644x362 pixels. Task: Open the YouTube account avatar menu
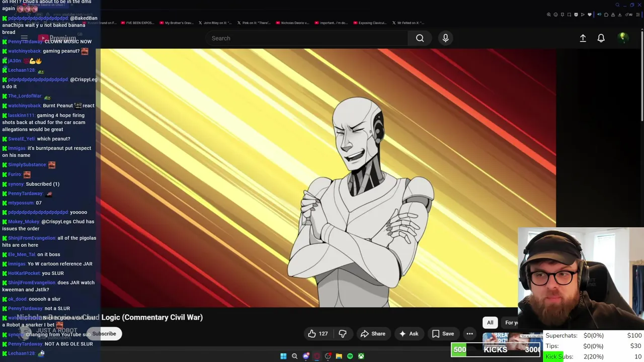tap(622, 38)
